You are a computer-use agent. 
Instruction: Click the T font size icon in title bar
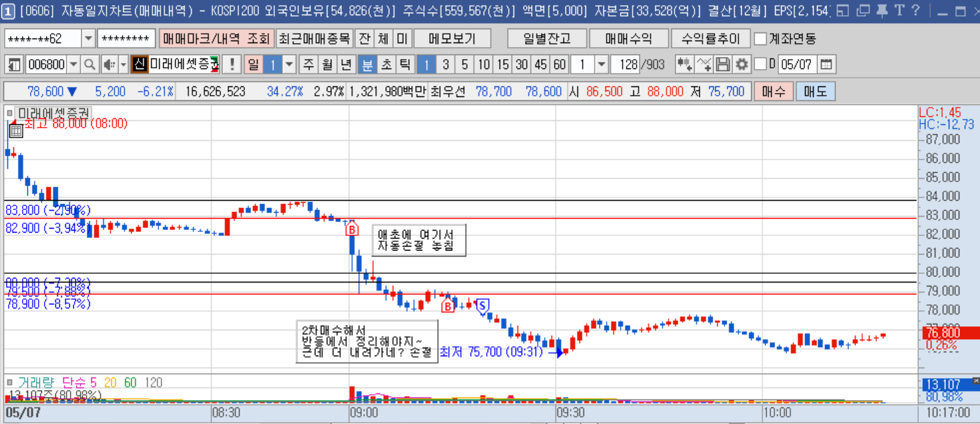pos(899,11)
